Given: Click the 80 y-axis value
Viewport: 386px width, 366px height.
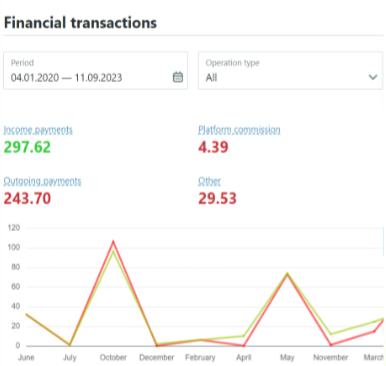Looking at the screenshot, I should coord(16,267).
